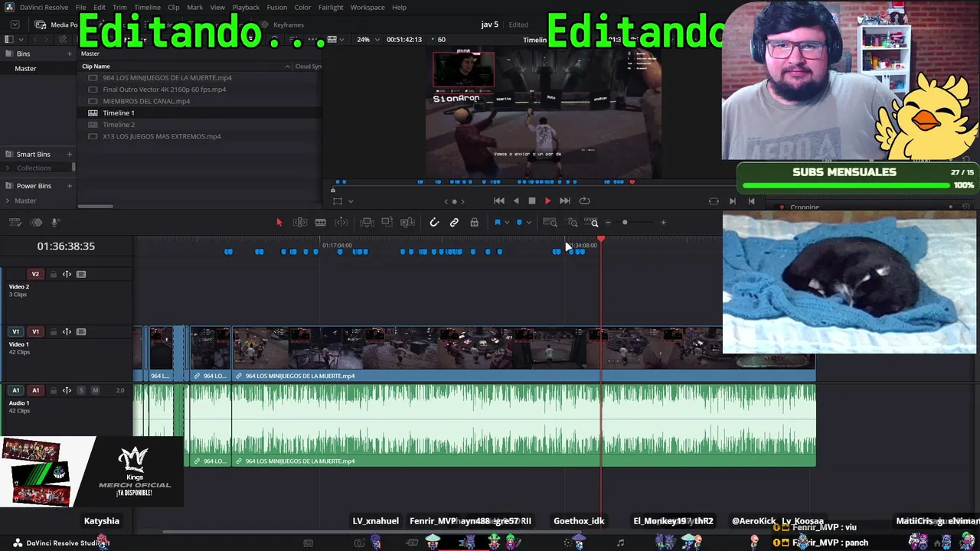
Task: Click the Custom Zoom magnifier icon
Action: [593, 223]
